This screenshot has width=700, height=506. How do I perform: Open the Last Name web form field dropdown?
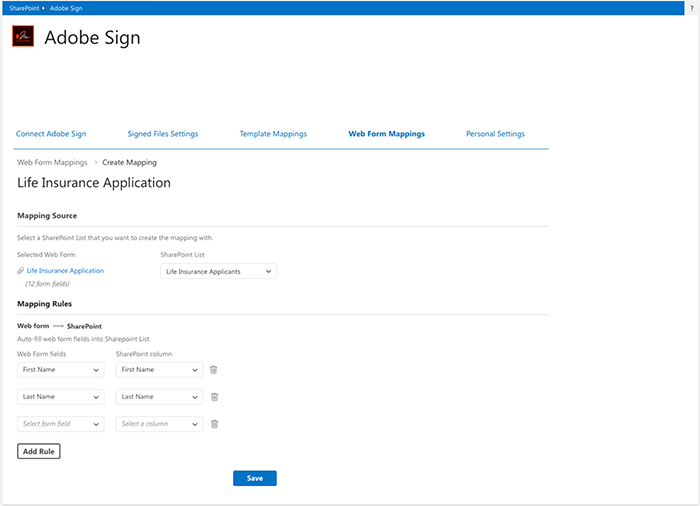pyautogui.click(x=61, y=397)
